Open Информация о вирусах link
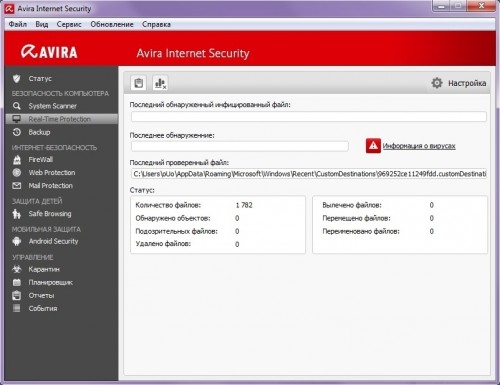500x385 pixels. click(x=419, y=146)
